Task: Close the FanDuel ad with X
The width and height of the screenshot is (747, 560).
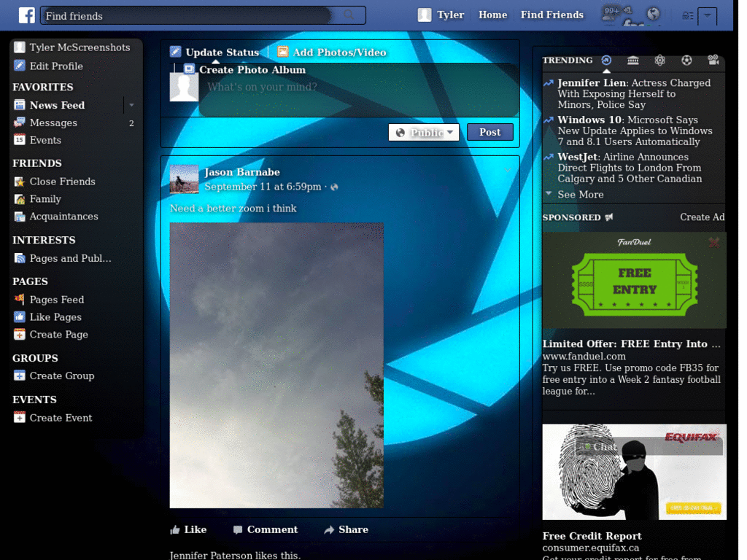Action: 713,242
